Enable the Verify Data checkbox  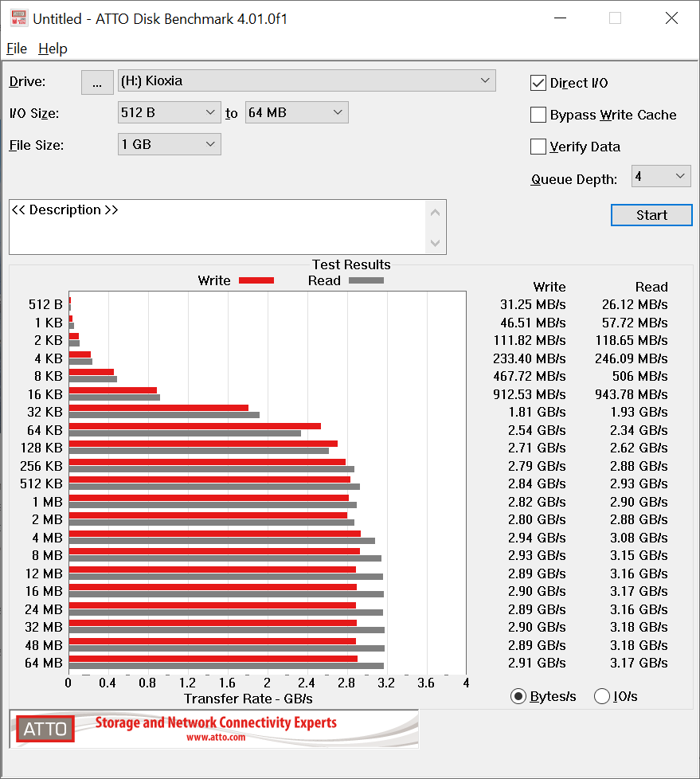pos(538,147)
